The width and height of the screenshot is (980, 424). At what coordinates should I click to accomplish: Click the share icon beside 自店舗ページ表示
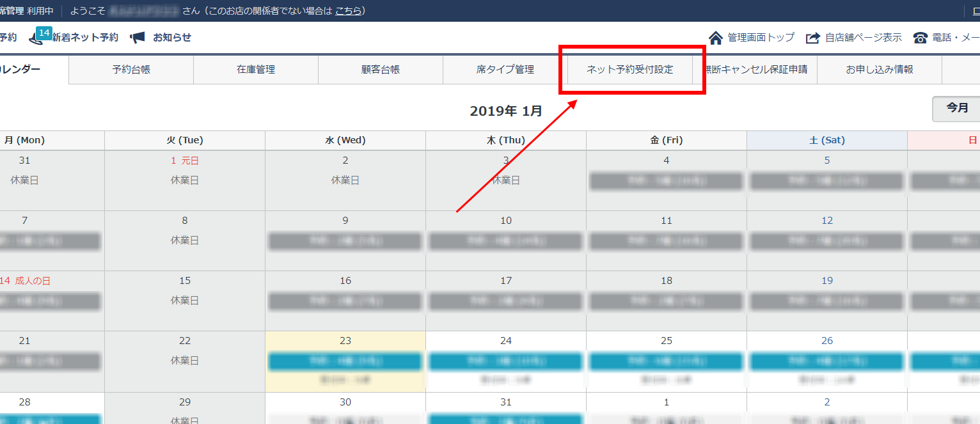click(812, 38)
